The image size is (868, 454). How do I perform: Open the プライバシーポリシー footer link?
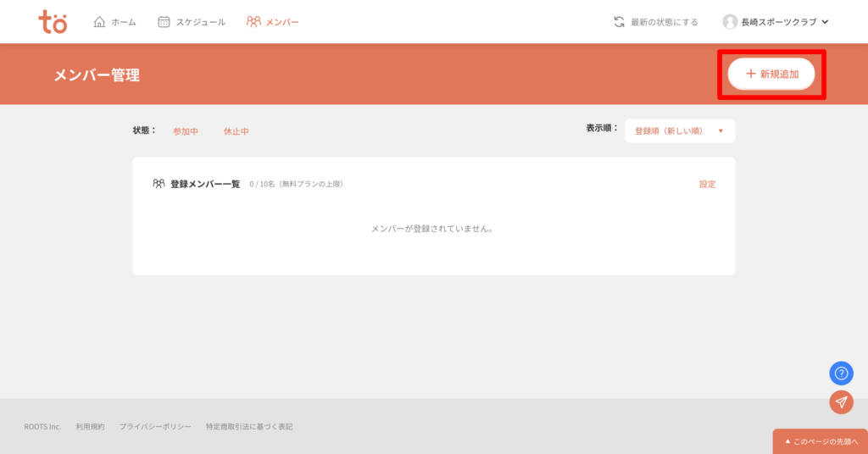pos(156,426)
